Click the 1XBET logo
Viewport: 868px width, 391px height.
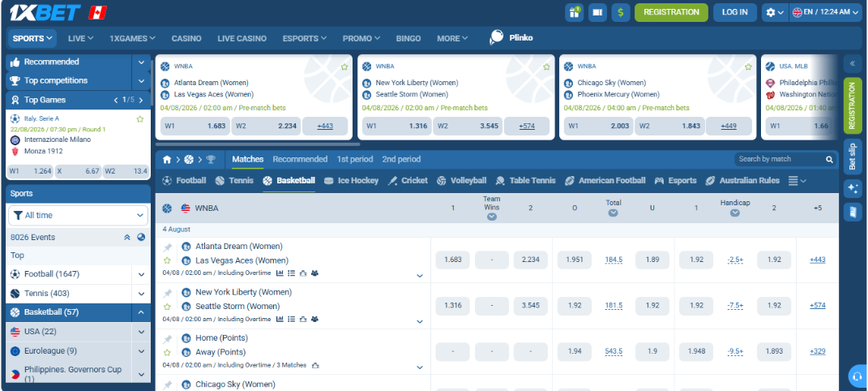click(x=45, y=12)
